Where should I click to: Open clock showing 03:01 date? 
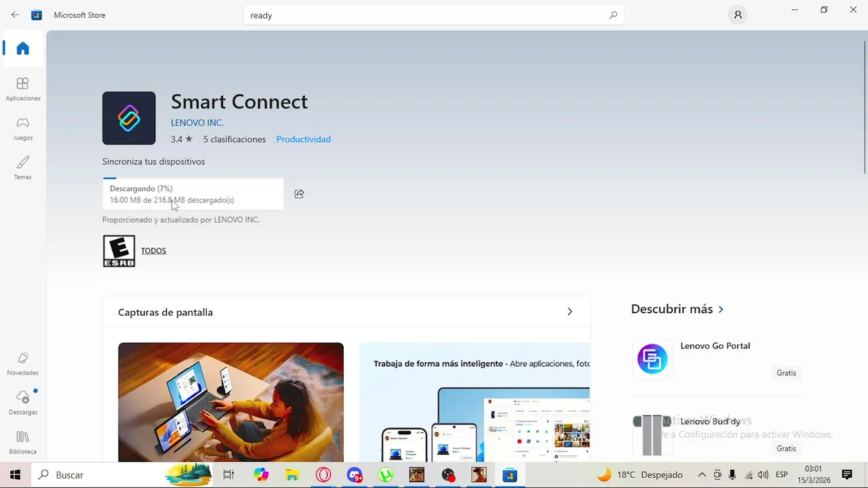click(813, 474)
